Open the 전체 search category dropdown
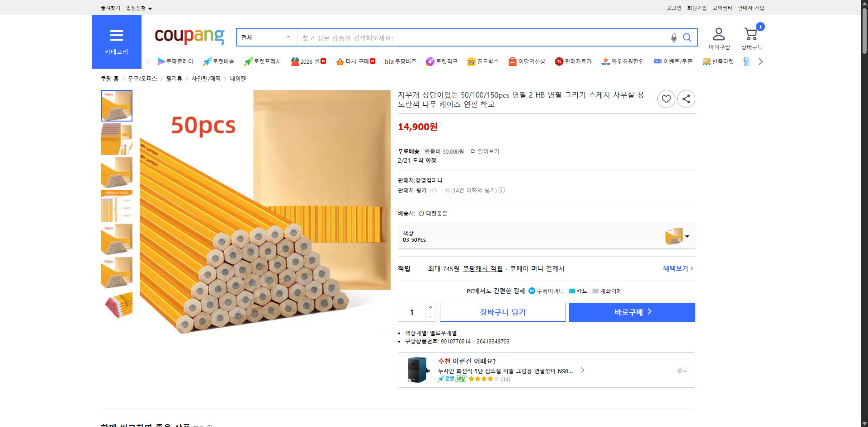 coord(266,38)
